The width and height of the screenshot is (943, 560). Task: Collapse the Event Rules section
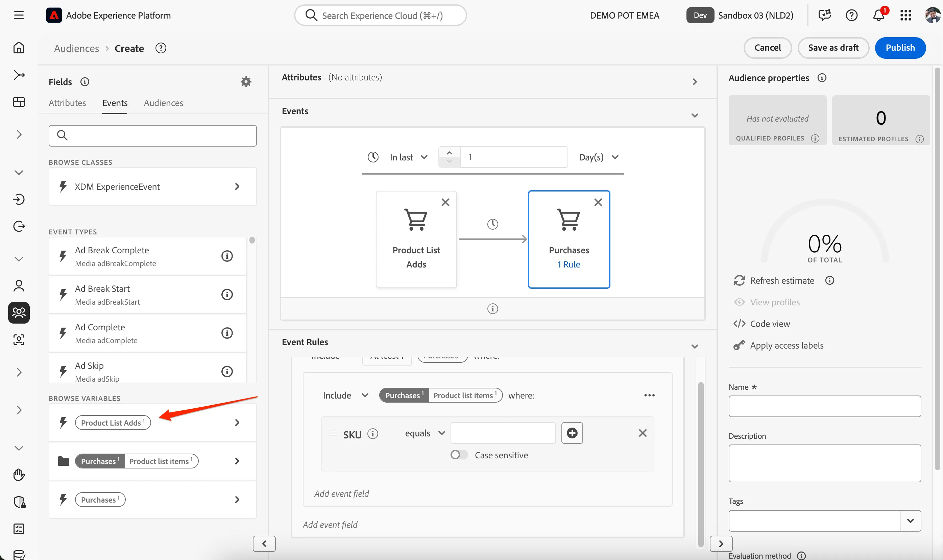click(x=694, y=347)
